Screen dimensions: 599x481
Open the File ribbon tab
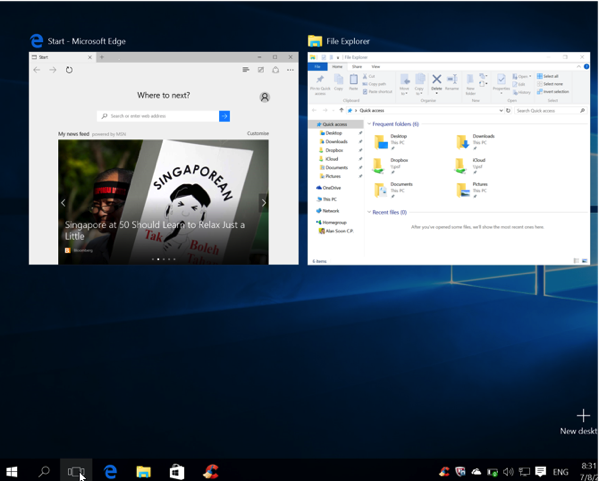[317, 66]
